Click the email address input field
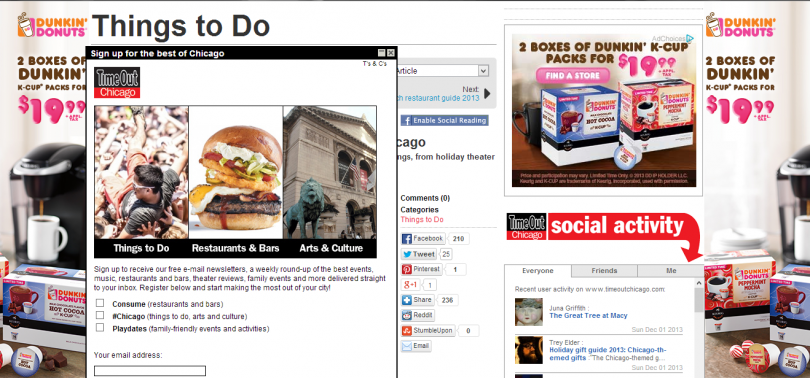This screenshot has width=810, height=378. coord(150,371)
